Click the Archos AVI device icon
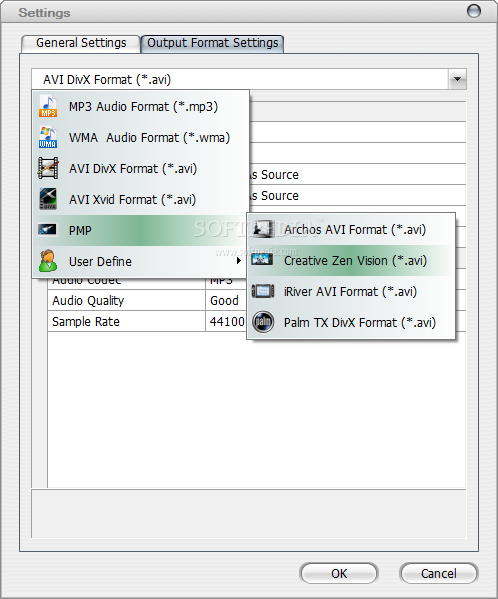The image size is (498, 599). point(263,229)
